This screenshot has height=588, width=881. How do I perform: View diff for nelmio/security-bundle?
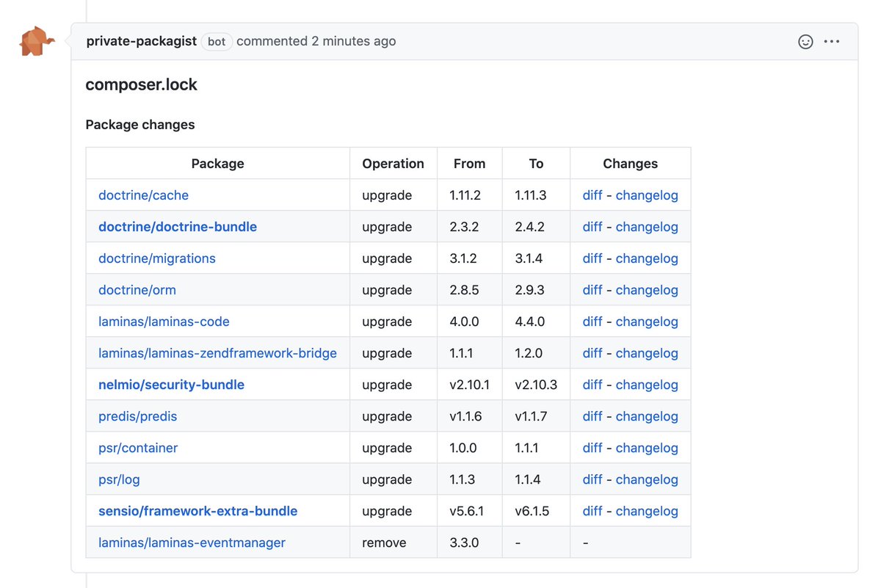pyautogui.click(x=592, y=385)
